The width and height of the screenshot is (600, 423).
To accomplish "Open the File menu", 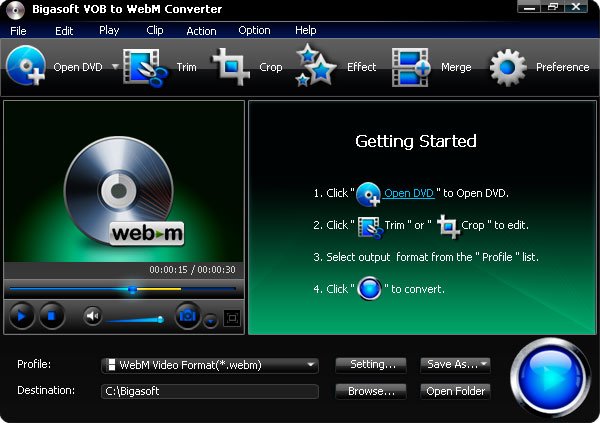I will coord(18,31).
